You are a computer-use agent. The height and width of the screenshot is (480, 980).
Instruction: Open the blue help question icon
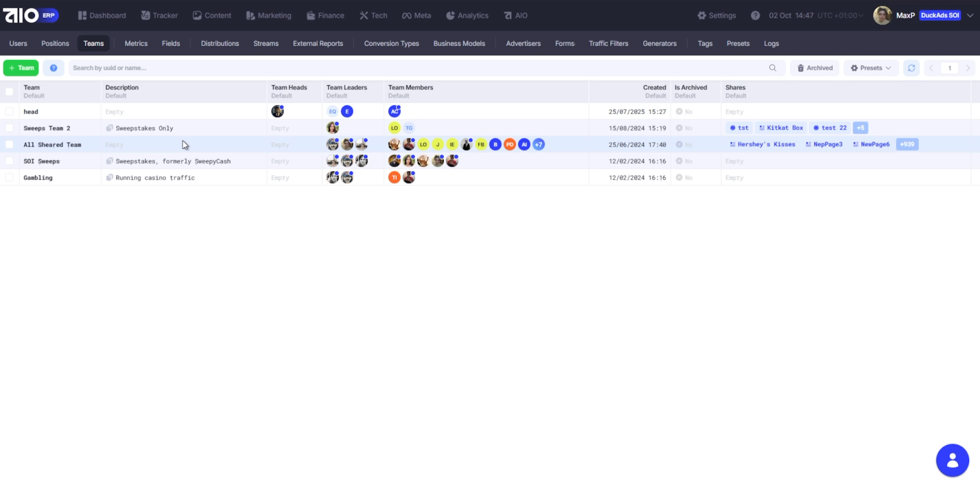pos(53,68)
